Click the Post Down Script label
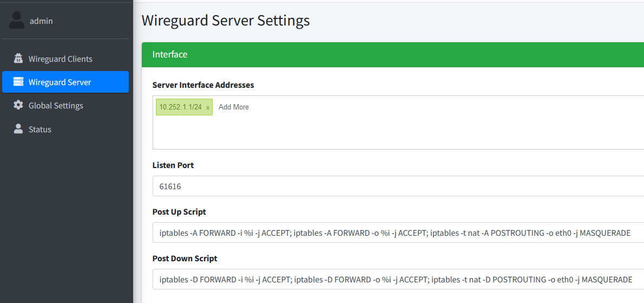The image size is (644, 303). coord(185,259)
